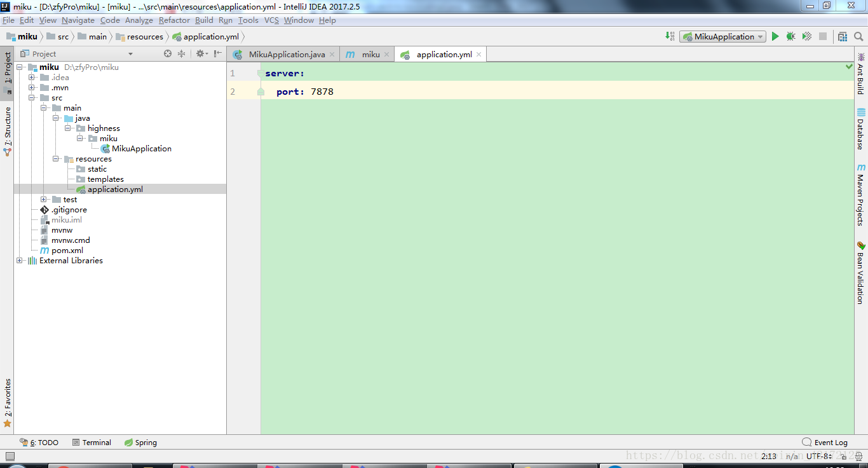Open the Event Log
The image size is (868, 468).
[825, 443]
